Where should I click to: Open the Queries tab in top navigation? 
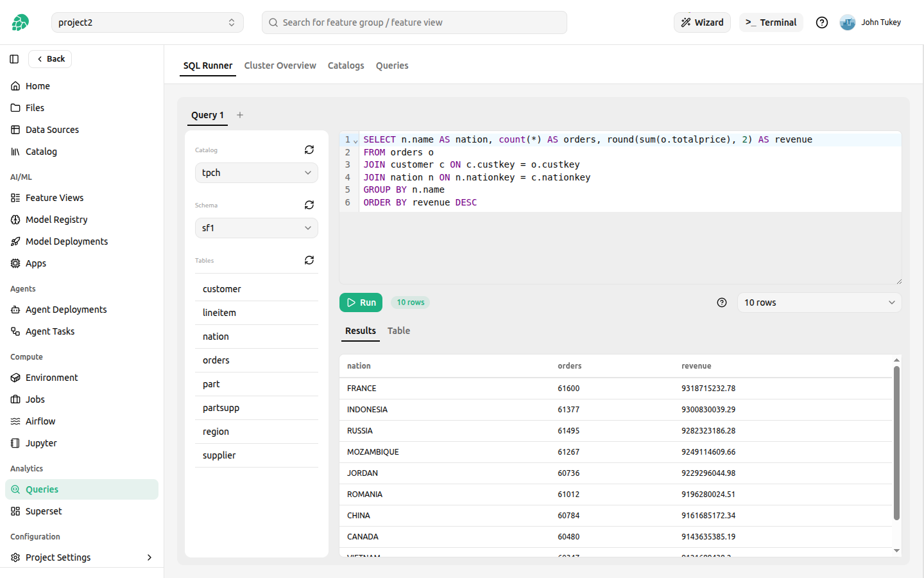392,66
